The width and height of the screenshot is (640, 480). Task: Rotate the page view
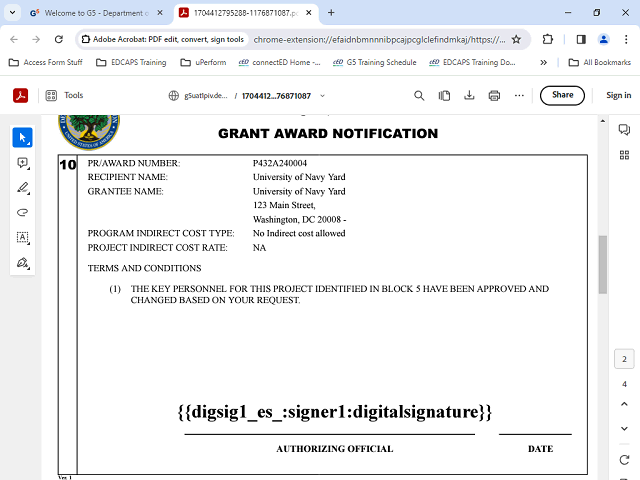(x=624, y=460)
